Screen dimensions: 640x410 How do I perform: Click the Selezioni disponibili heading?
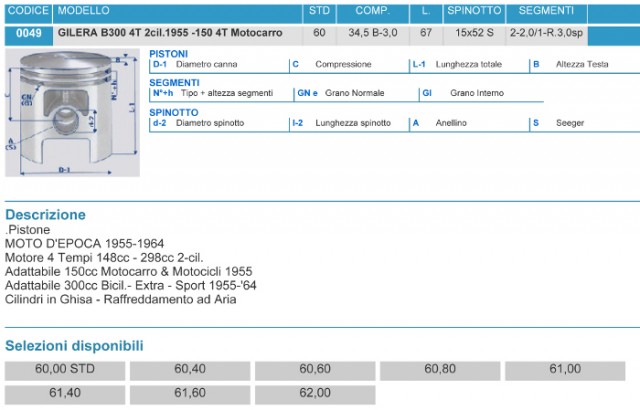[74, 346]
